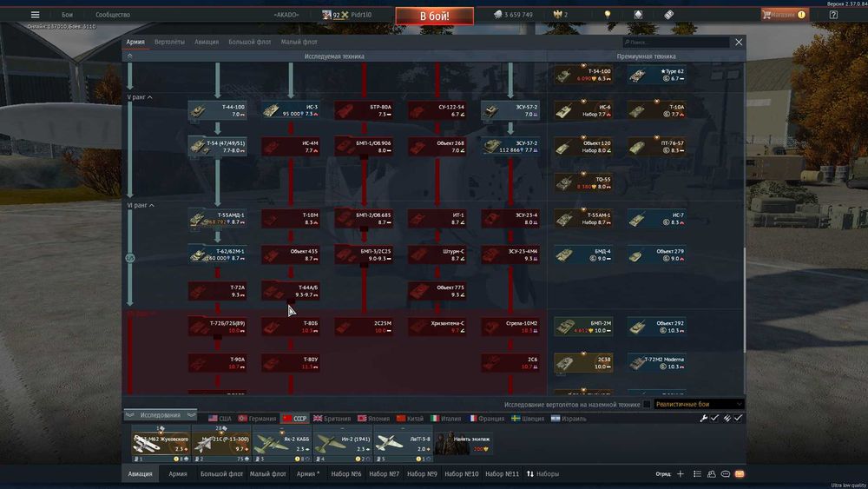Click the Нанять экипаж crew slot

[463, 444]
